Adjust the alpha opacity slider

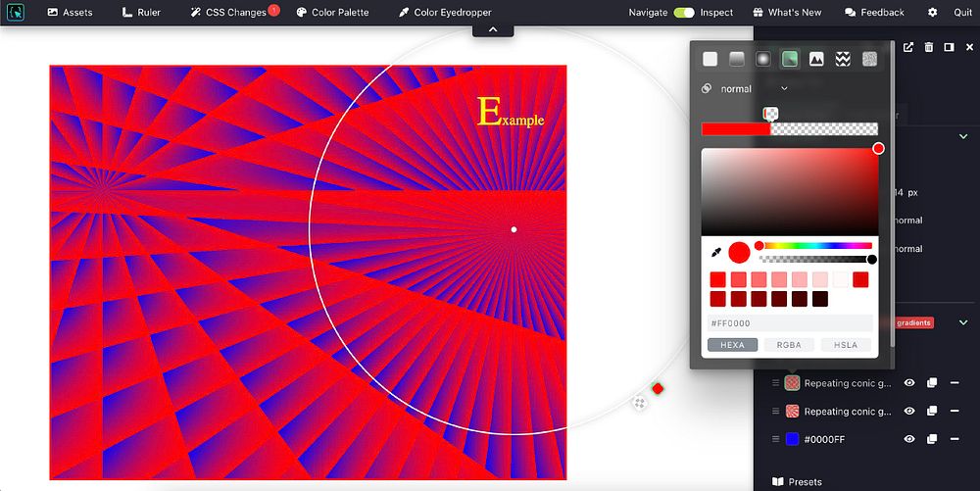pyautogui.click(x=815, y=260)
